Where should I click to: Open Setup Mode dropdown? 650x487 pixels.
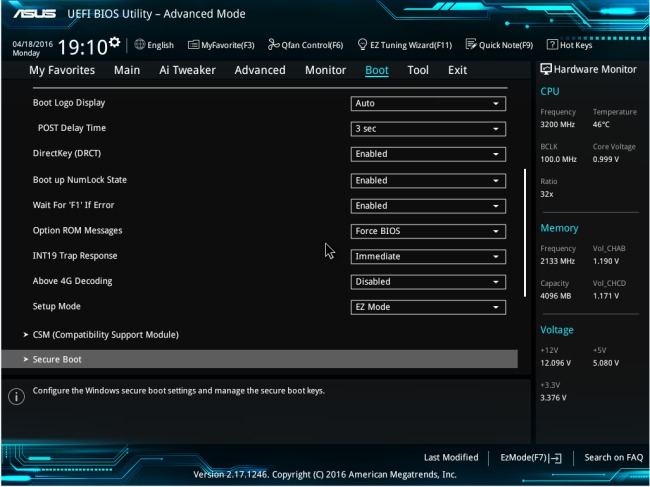[x=428, y=307]
